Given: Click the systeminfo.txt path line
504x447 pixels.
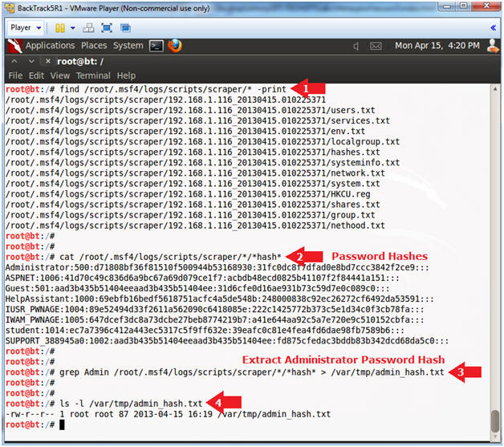Looking at the screenshot, I should pos(202,163).
